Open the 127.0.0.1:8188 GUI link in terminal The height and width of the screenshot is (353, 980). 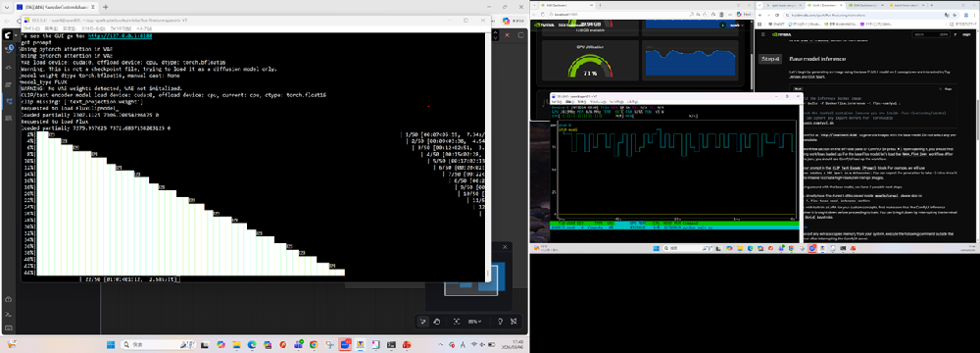[x=120, y=36]
